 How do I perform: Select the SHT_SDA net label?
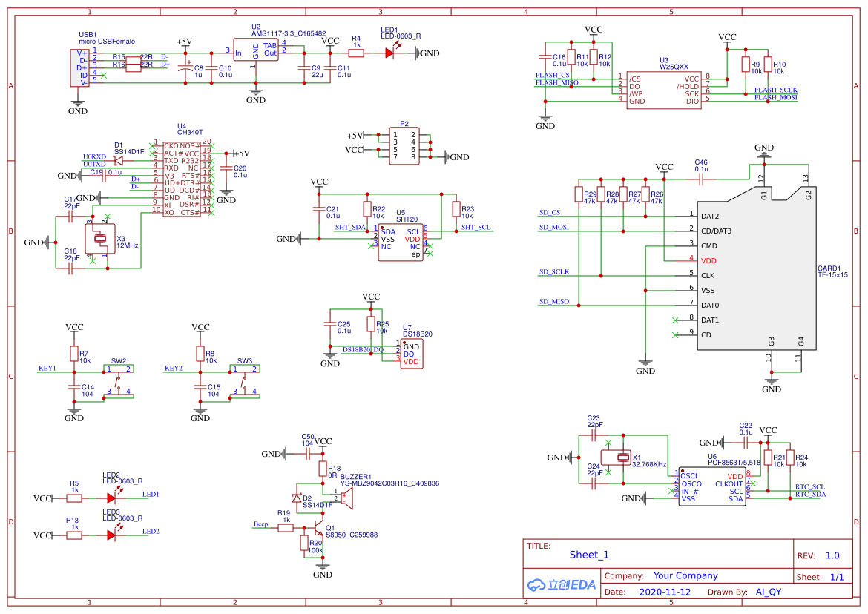click(x=350, y=228)
